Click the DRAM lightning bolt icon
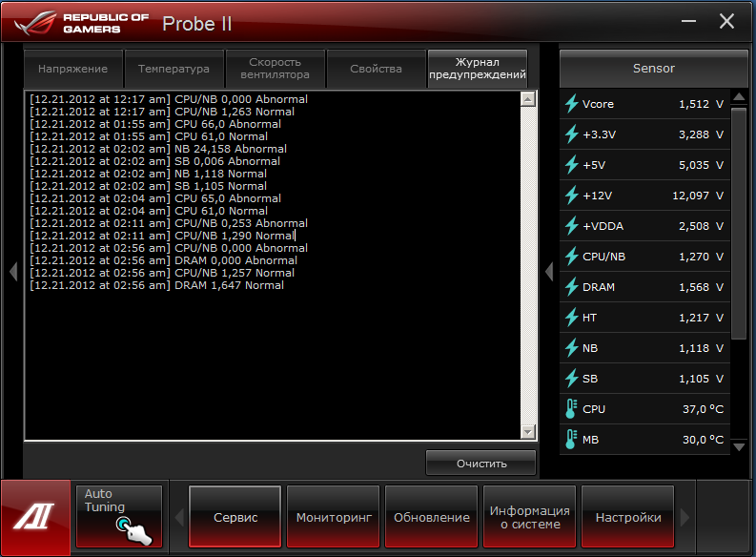The height and width of the screenshot is (557, 756). pos(572,287)
